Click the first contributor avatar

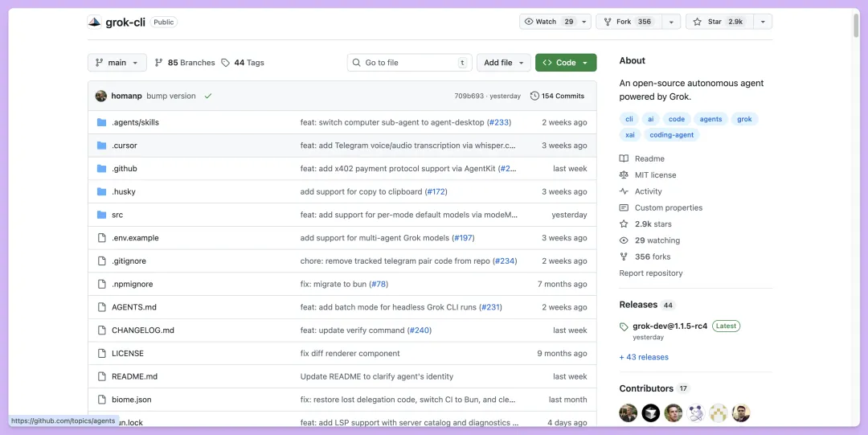(x=628, y=412)
